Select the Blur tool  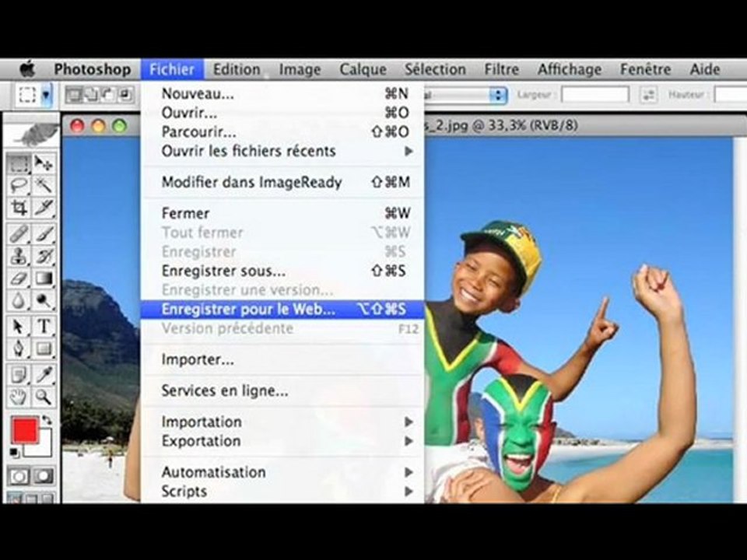coord(19,300)
